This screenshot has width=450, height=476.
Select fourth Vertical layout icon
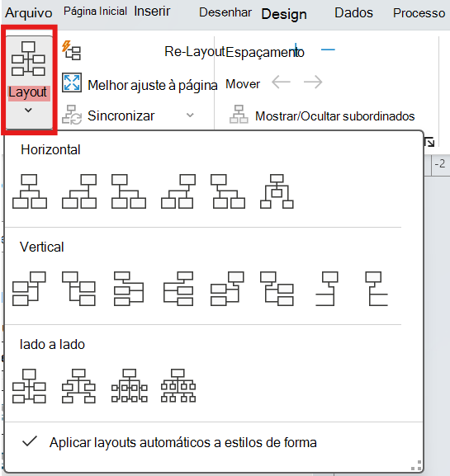click(x=178, y=289)
